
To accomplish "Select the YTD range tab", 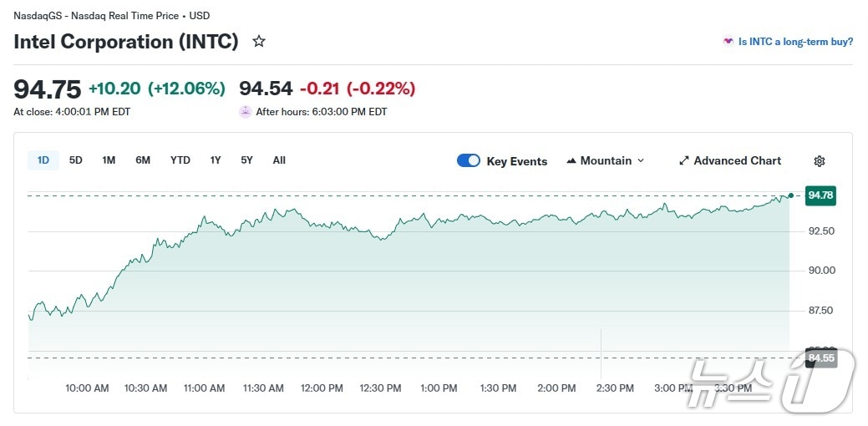I will coord(180,160).
